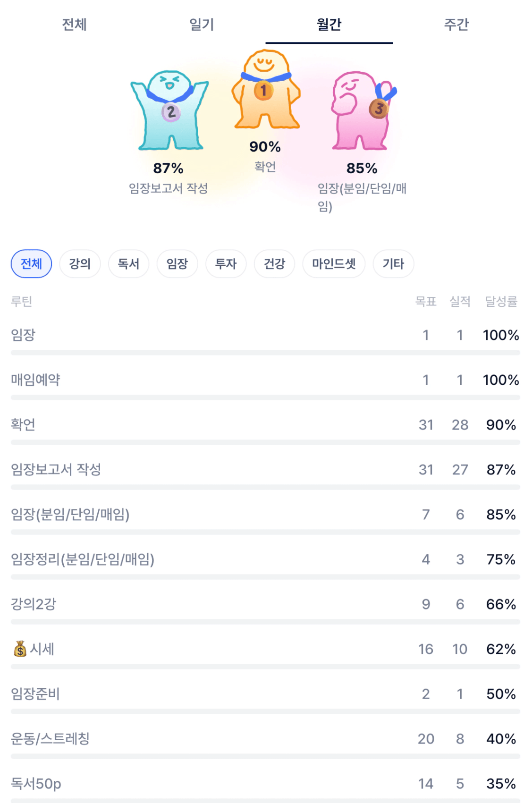This screenshot has height=803, width=532.
Task: Select the 전체 category filter chip
Action: [x=31, y=263]
